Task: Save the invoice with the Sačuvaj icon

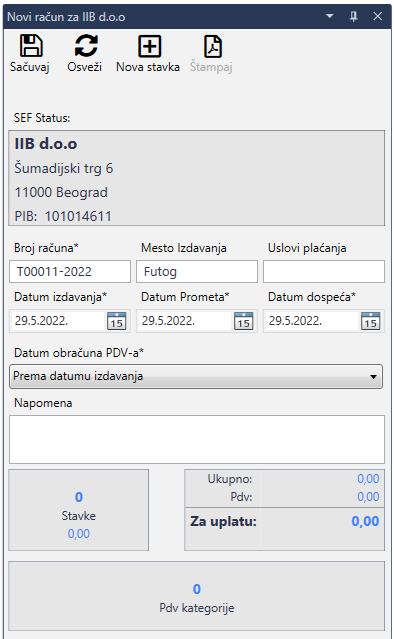Action: [x=31, y=46]
